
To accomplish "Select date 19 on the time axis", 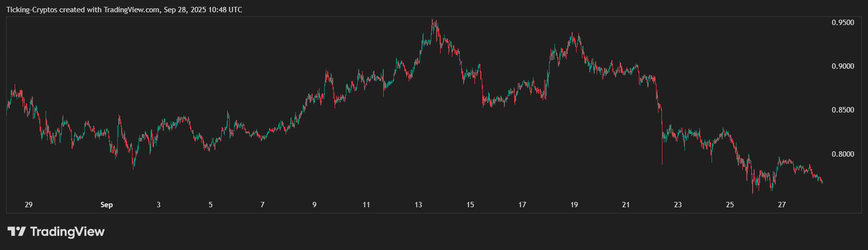I will pyautogui.click(x=574, y=205).
